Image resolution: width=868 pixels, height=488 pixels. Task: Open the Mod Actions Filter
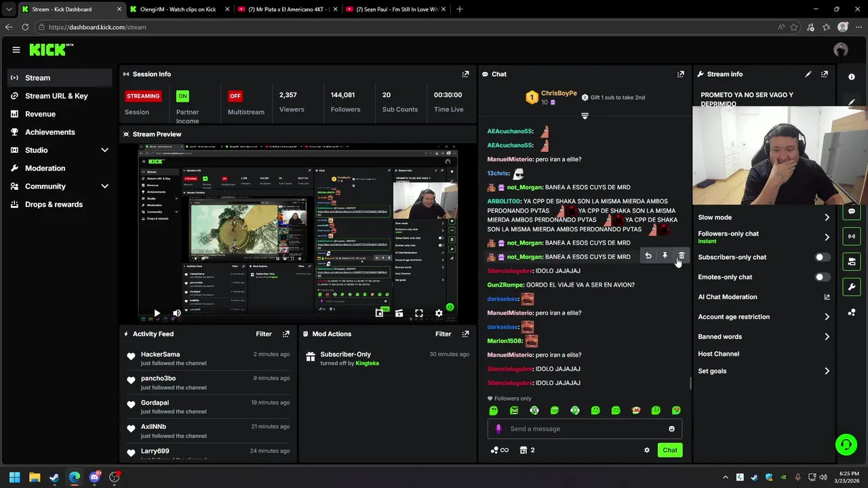click(443, 333)
